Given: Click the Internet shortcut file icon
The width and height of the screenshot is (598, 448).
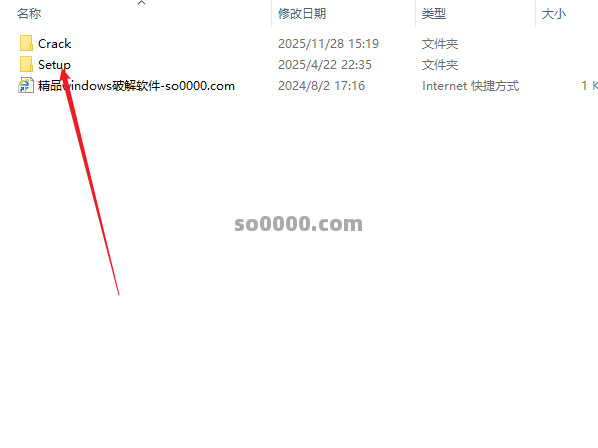Looking at the screenshot, I should 26,85.
